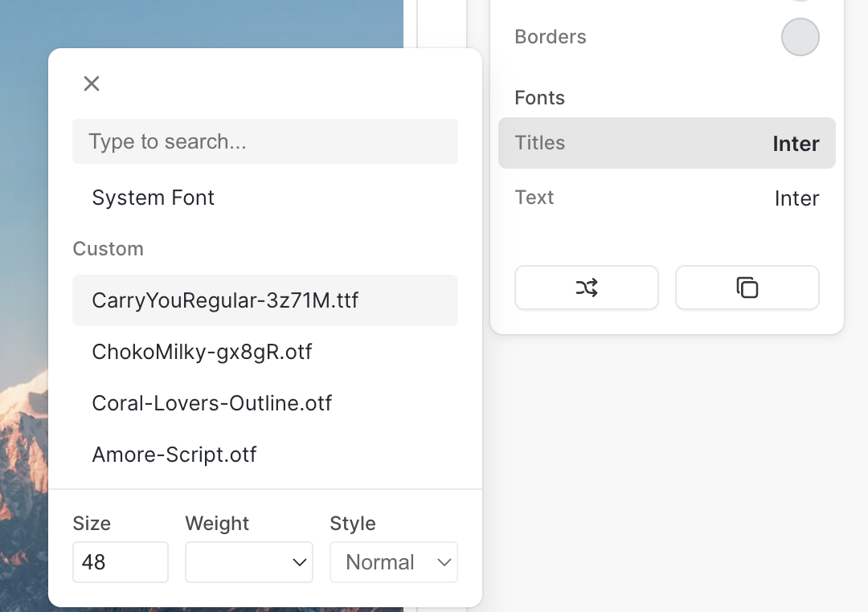This screenshot has height=612, width=868.
Task: Focus the 'Type to search...' font field
Action: coord(265,141)
